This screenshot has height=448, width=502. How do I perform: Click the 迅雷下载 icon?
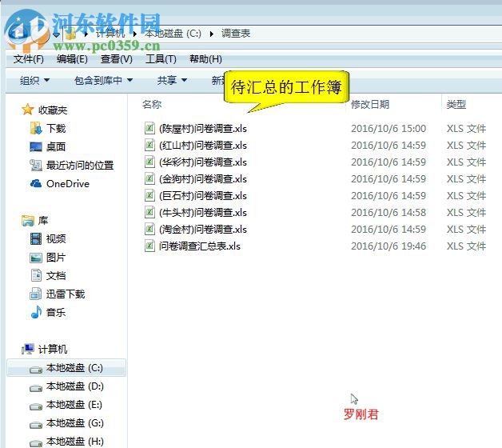(x=36, y=294)
